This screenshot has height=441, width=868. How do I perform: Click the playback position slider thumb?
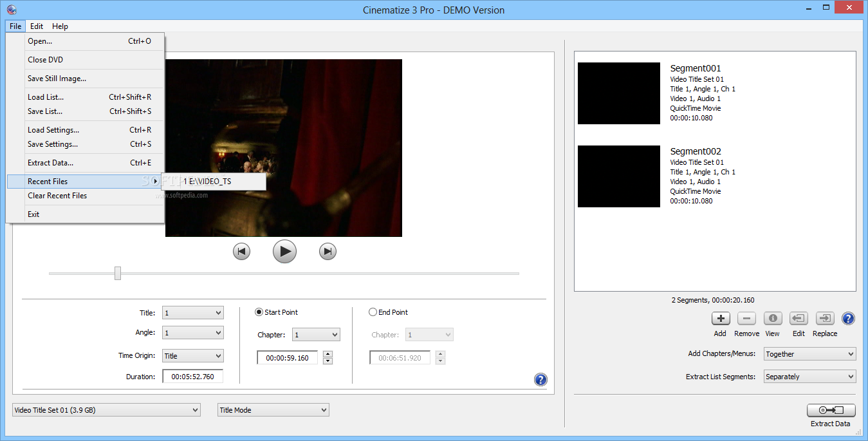click(118, 274)
